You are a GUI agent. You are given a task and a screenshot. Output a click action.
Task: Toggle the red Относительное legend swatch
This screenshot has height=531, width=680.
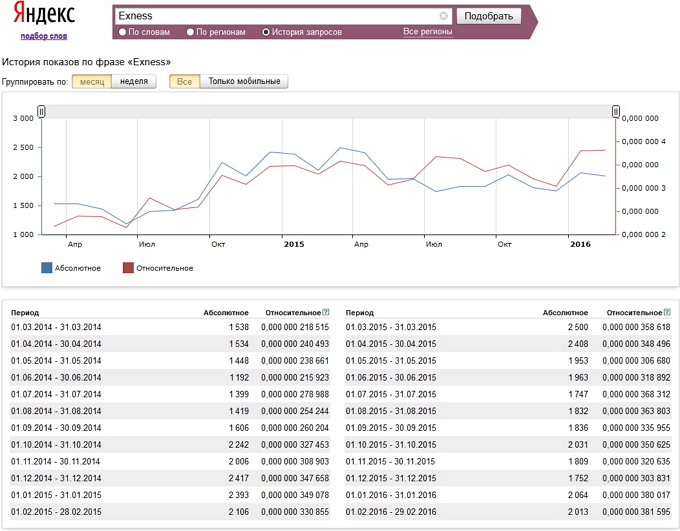coord(128,268)
